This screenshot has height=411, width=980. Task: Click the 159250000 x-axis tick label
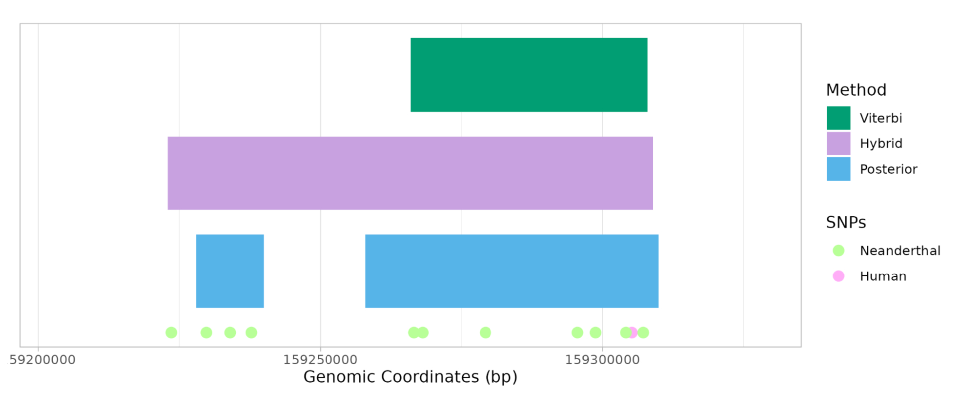[320, 360]
